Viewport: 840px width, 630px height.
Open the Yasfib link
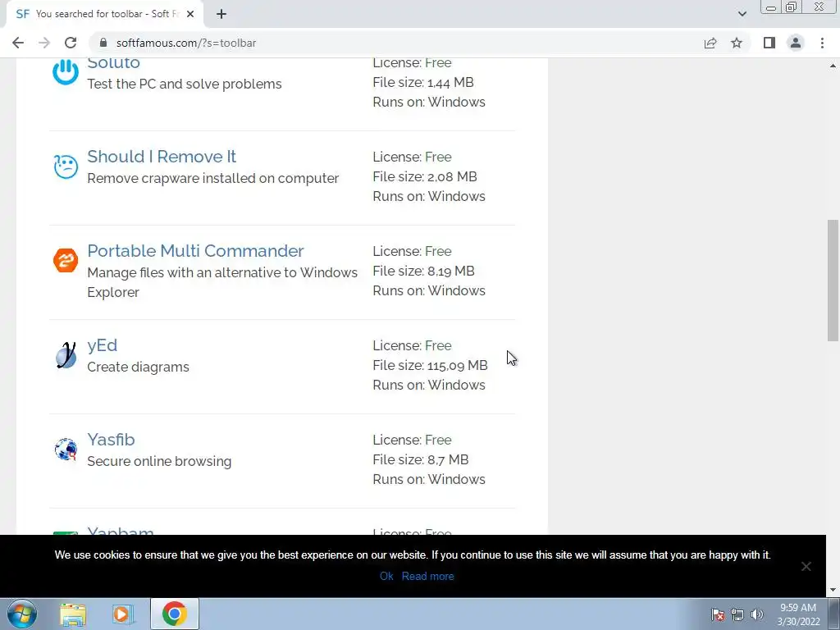[111, 440]
